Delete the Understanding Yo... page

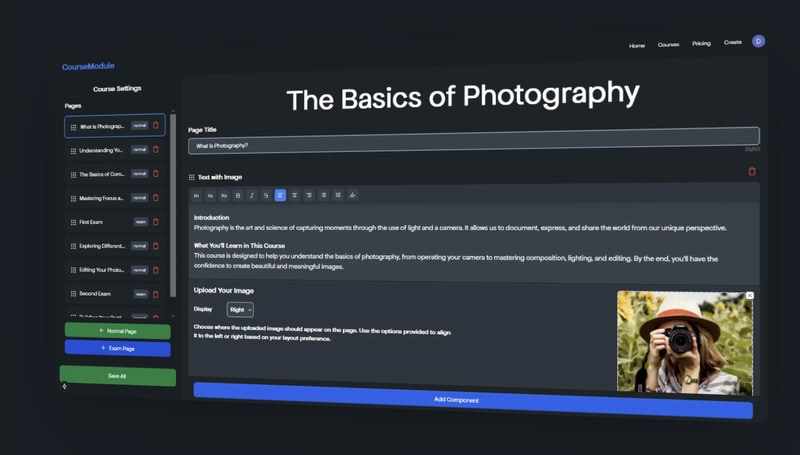click(x=155, y=150)
